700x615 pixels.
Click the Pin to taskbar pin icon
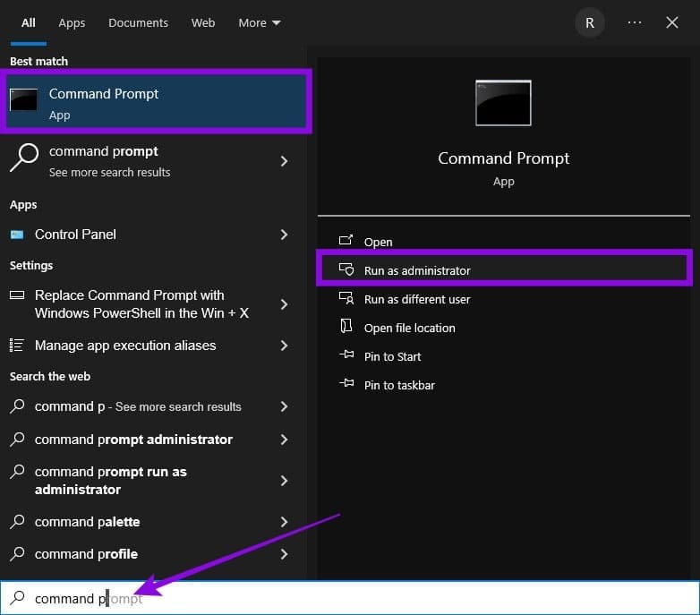point(346,383)
